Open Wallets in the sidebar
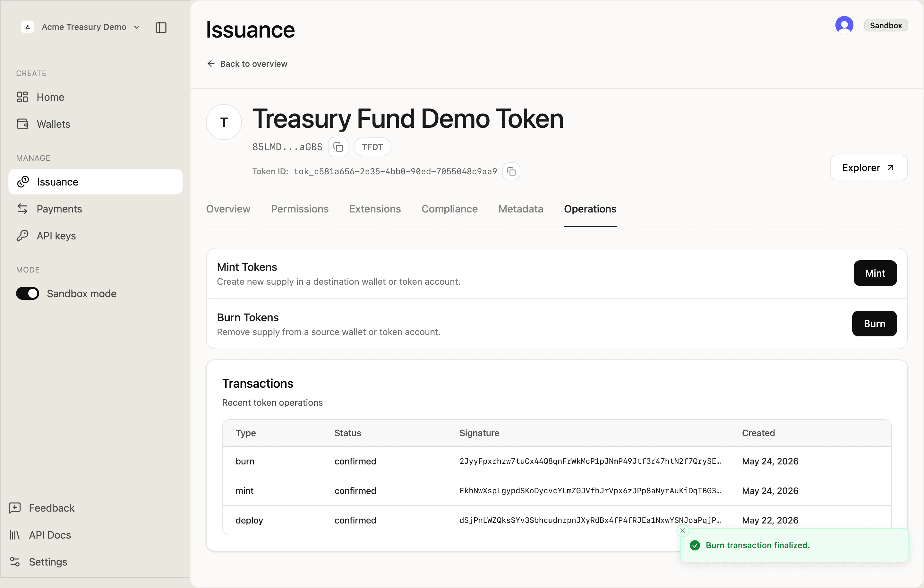The width and height of the screenshot is (924, 588). point(95,124)
